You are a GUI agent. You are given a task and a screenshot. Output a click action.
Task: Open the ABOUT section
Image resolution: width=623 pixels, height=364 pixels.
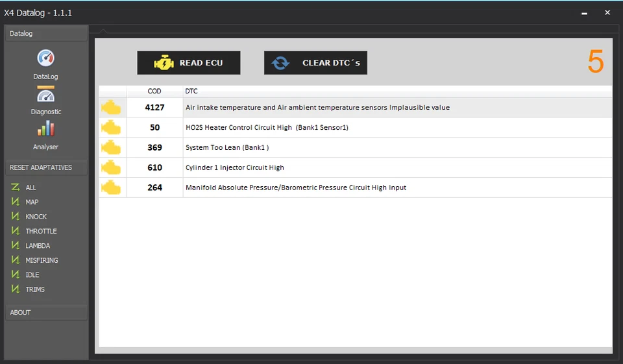[46, 312]
